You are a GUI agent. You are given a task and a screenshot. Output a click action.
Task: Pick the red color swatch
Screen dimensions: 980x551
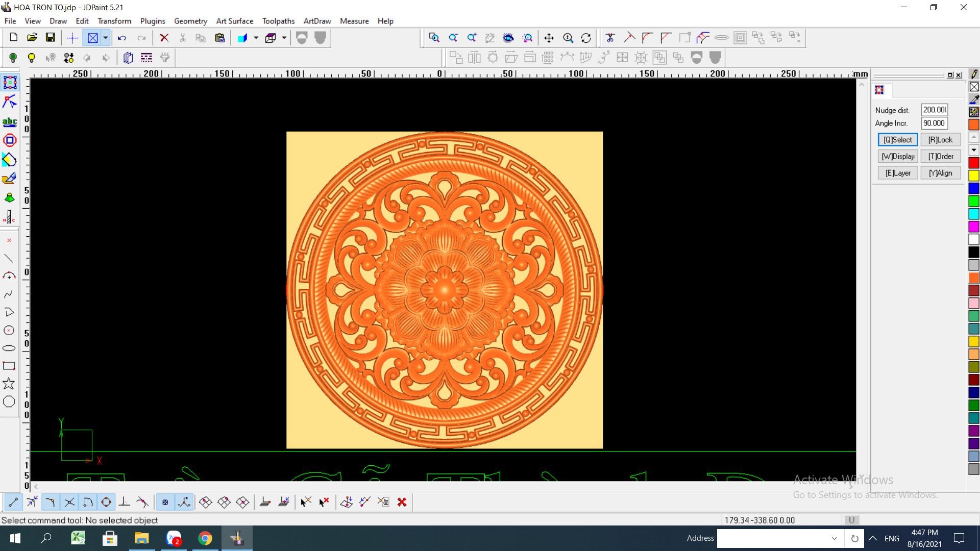974,163
